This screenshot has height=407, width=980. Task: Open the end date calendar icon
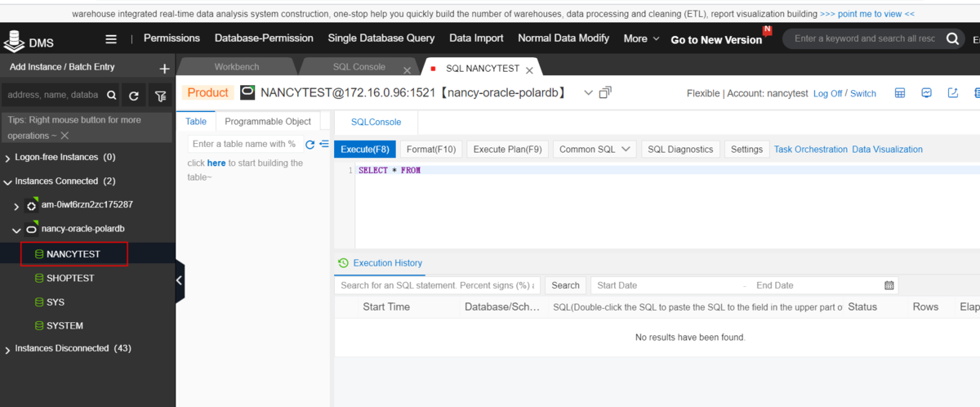(889, 285)
